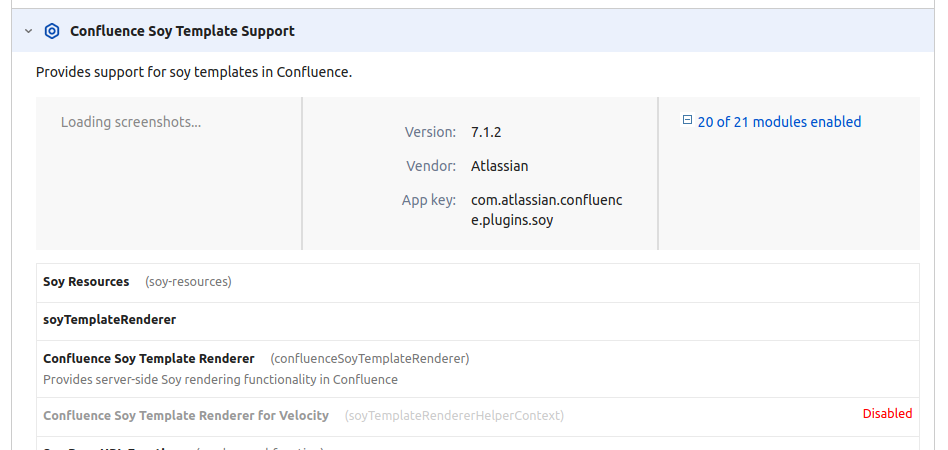This screenshot has height=450, width=948.
Task: Click the (confluenceSoyTemplateRenderer) key text
Action: 369,359
